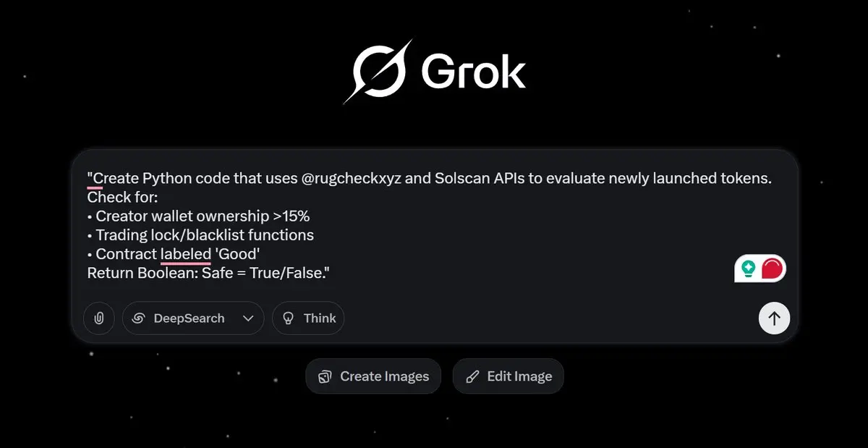Click the Grok wordmark text
868x448 pixels.
[473, 72]
